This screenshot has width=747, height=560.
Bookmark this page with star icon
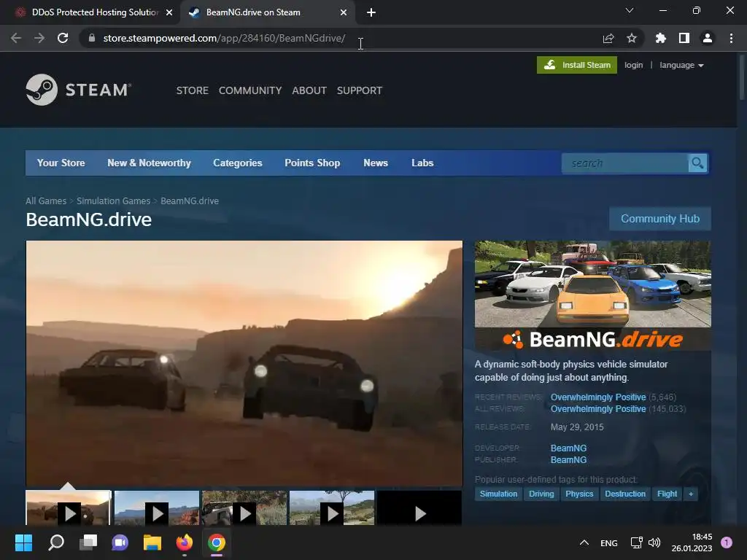coord(632,38)
